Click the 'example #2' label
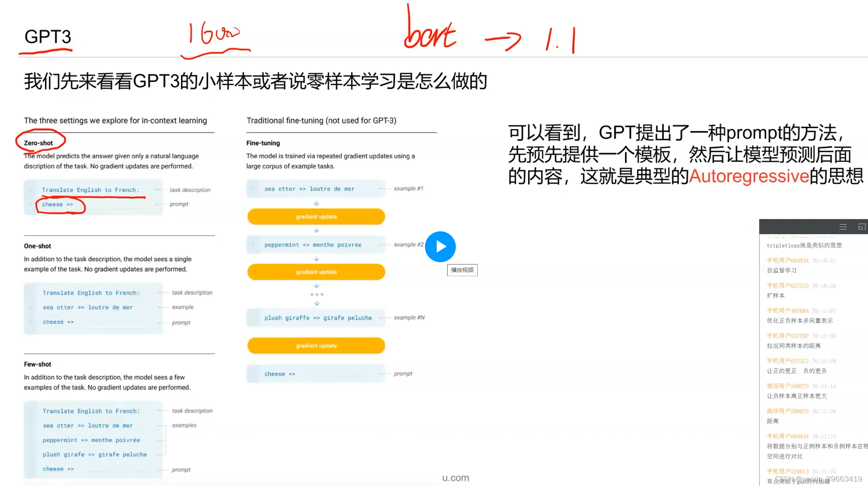The height and width of the screenshot is (486, 868). click(409, 245)
